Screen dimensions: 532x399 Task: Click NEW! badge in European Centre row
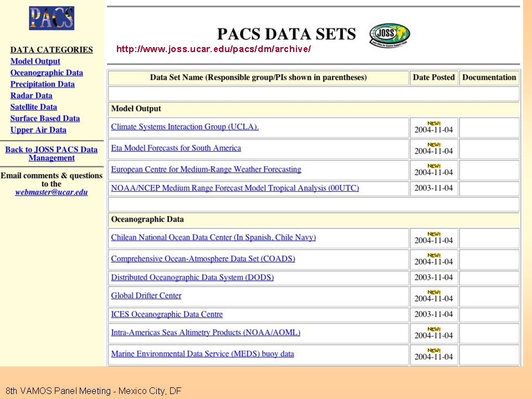pyautogui.click(x=433, y=166)
